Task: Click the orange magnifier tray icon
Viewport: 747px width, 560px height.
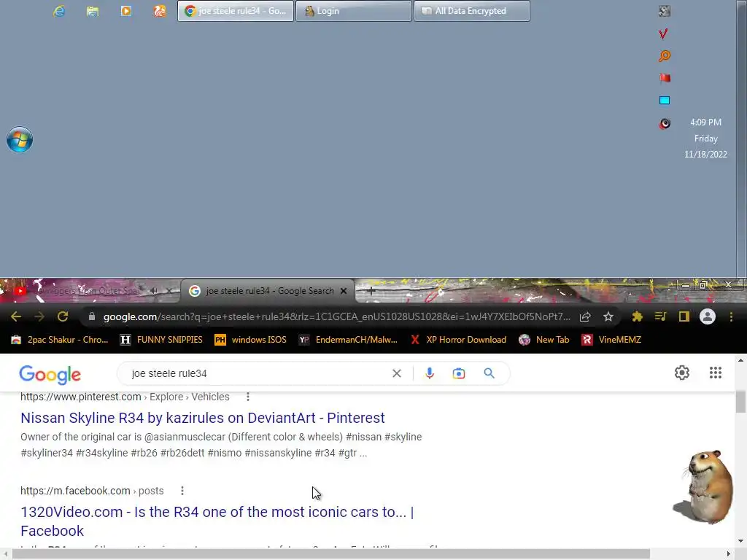Action: click(664, 55)
